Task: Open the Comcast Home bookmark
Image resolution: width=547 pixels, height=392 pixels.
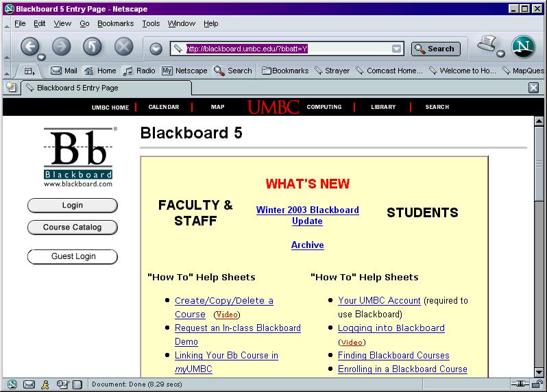Action: pos(389,71)
